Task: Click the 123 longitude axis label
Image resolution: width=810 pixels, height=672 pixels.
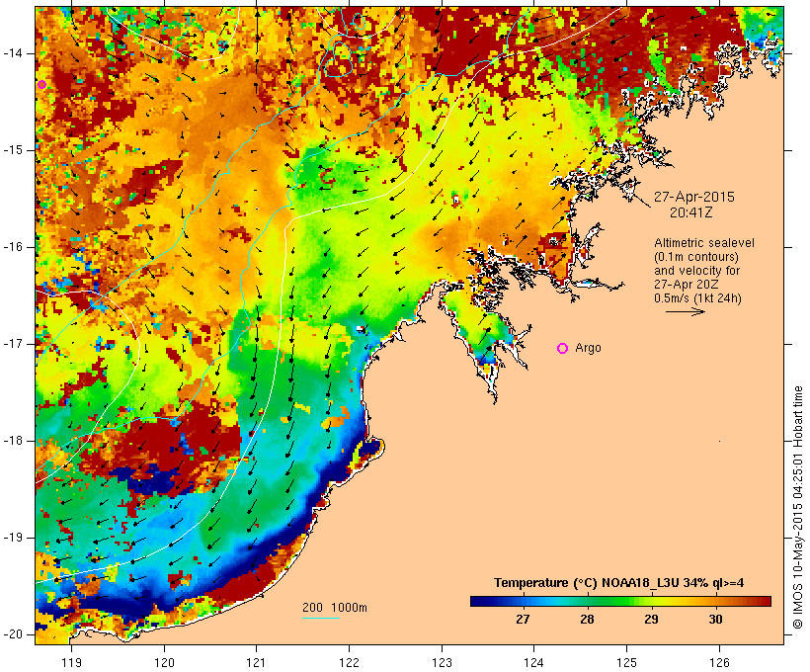Action: point(442,662)
